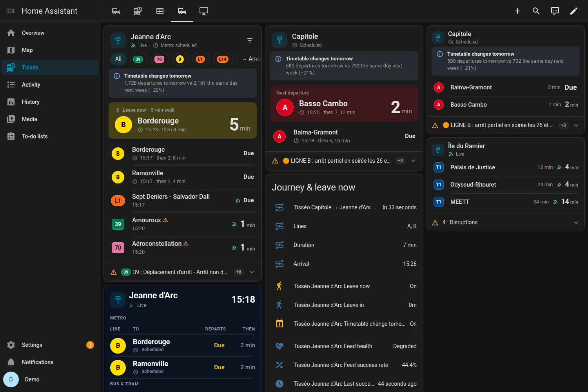Switch to the monitor dashboard tab

click(204, 11)
